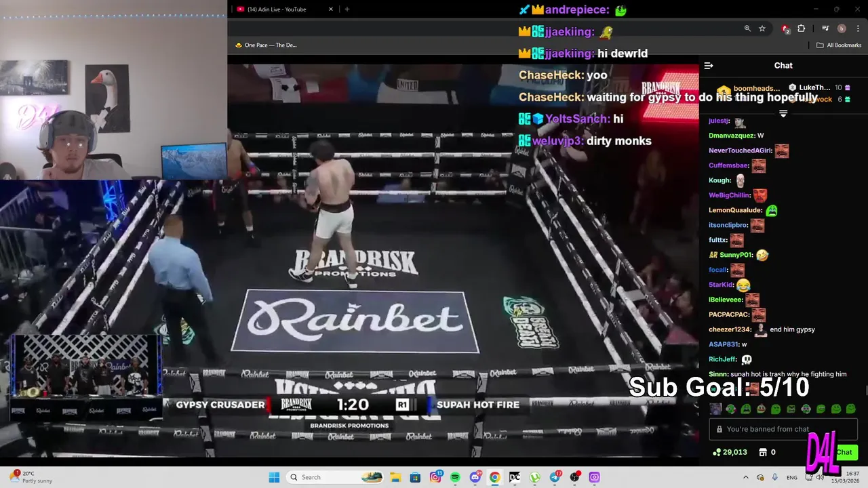Click gifter 'LukeTh...' in leaderboard

(814, 87)
